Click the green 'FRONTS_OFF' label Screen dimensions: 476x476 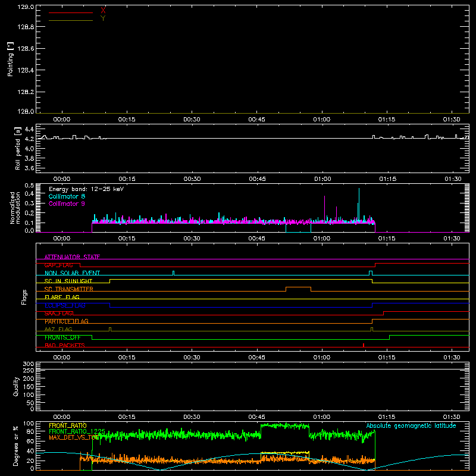point(62,337)
